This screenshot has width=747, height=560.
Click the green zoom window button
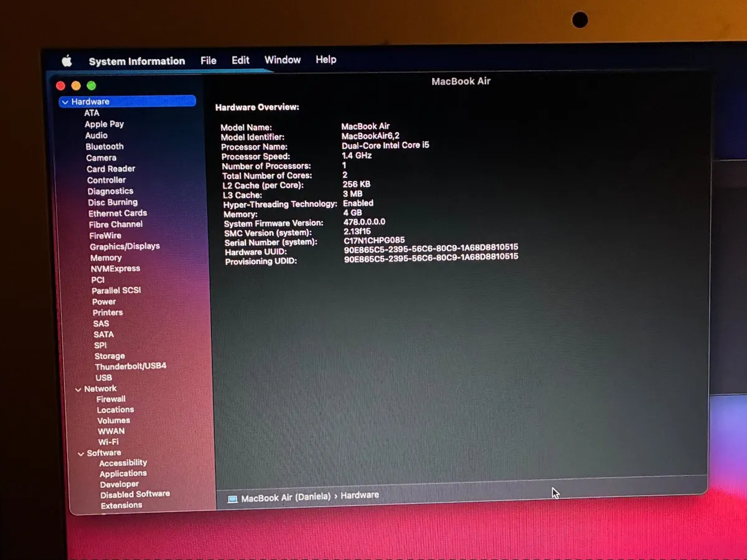click(92, 86)
